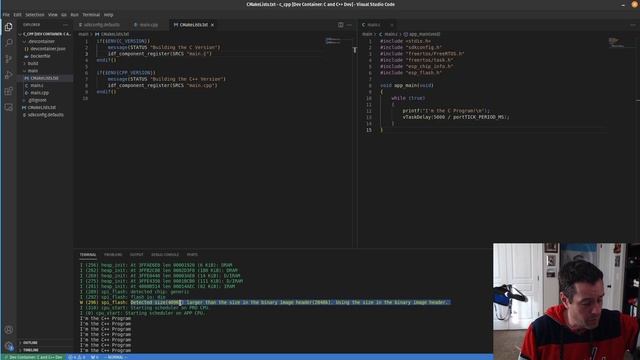This screenshot has width=640, height=360.
Task: Open the Search view in activity bar
Action: click(x=9, y=43)
